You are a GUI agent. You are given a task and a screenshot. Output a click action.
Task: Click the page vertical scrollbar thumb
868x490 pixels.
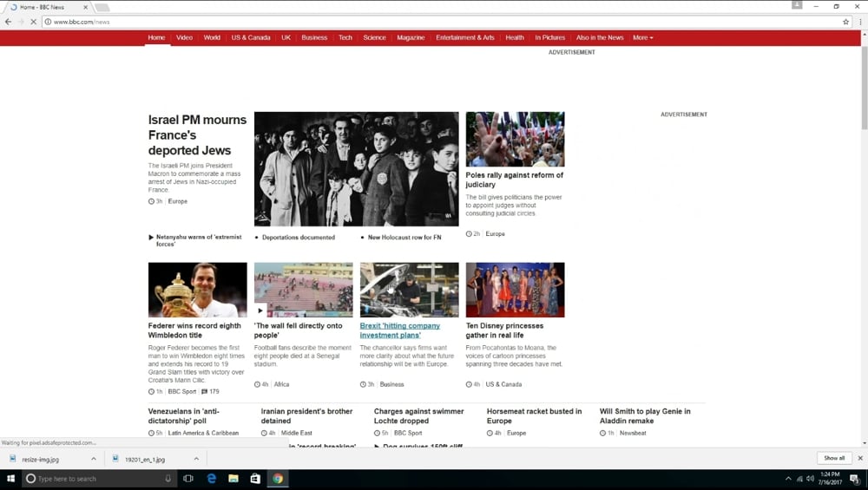(865, 88)
